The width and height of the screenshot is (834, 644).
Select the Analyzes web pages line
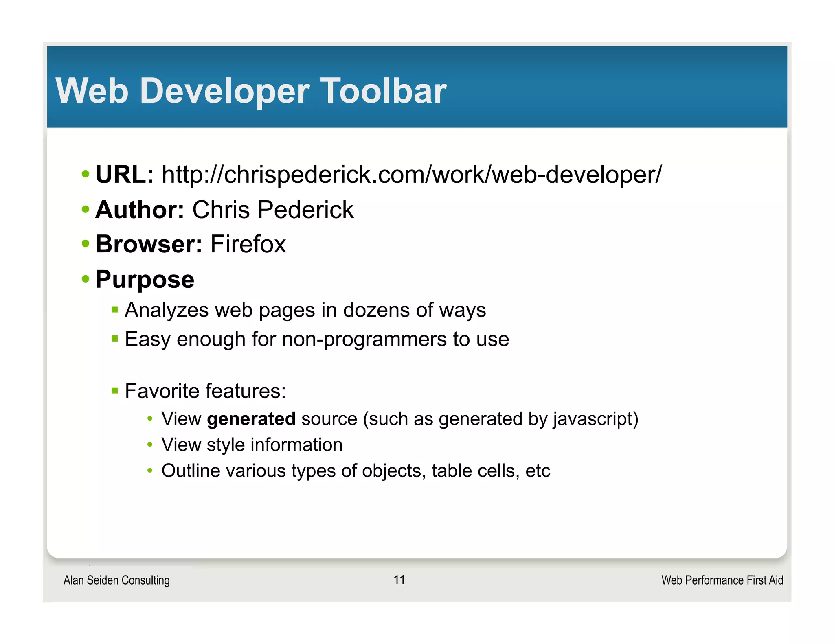click(x=305, y=310)
